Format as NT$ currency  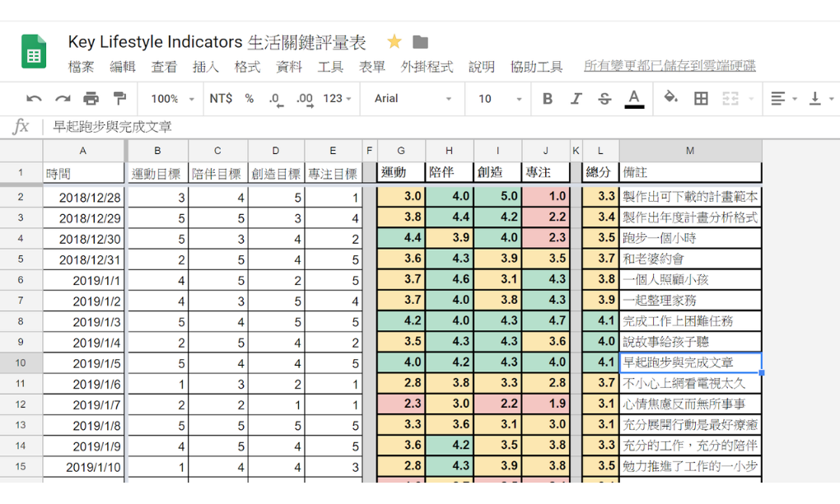(221, 99)
